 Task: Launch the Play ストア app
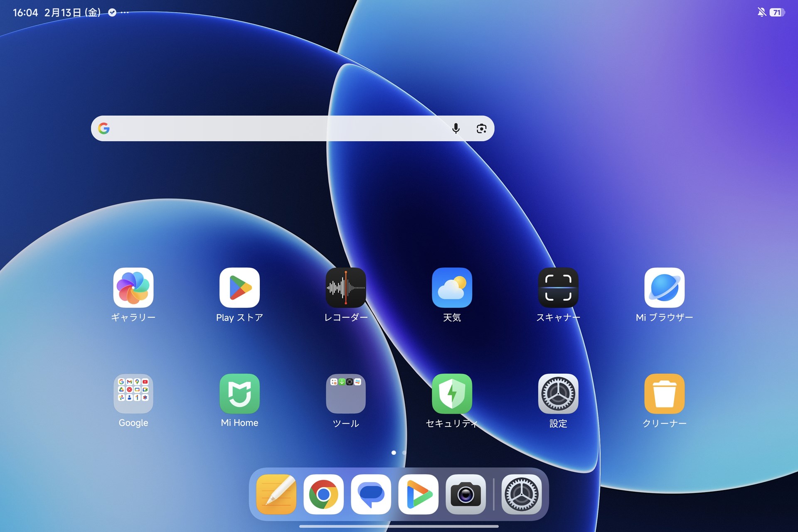[239, 287]
